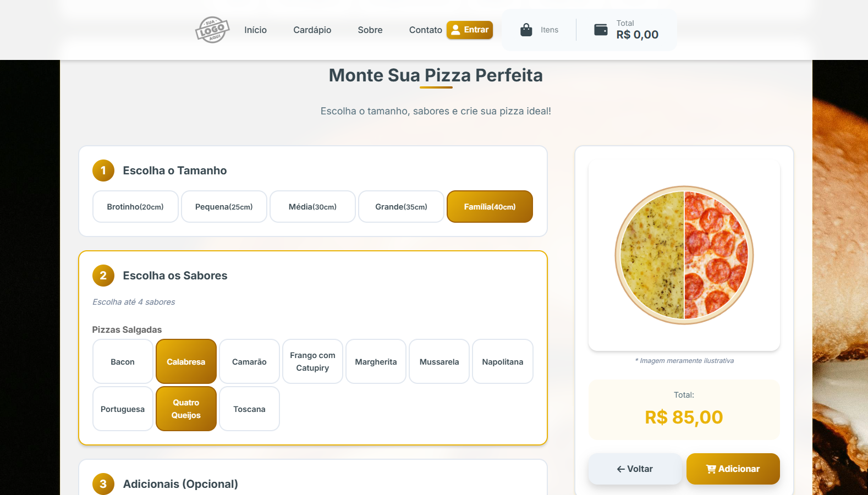Deselect the Calabresa flavor
Viewport: 868px width, 495px height.
[186, 361]
